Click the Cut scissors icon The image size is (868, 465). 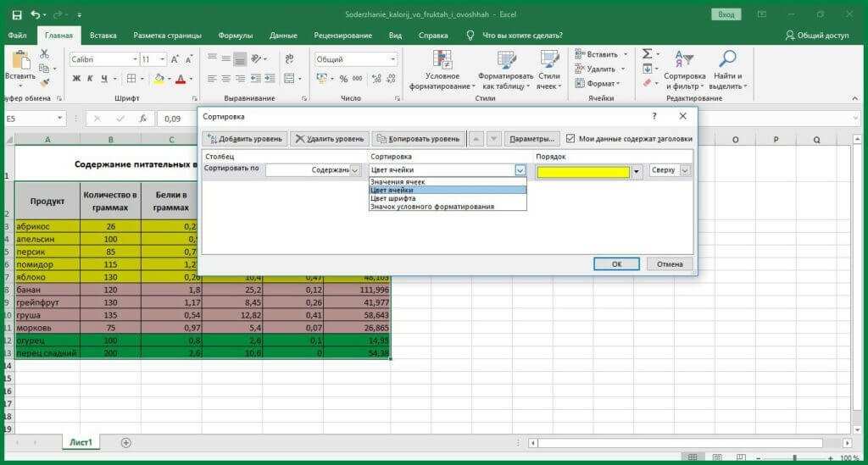(45, 53)
